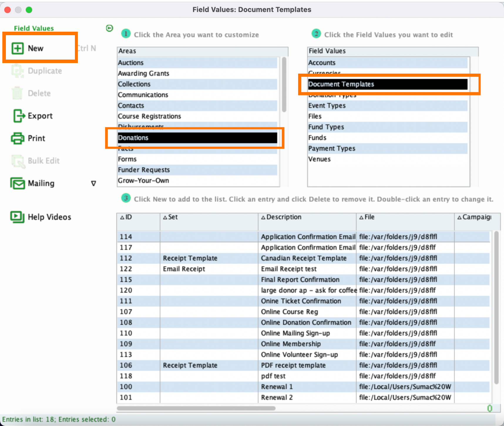Screen dimensions: 504x426
Task: Select PDF receipt template entry
Action: click(303, 365)
